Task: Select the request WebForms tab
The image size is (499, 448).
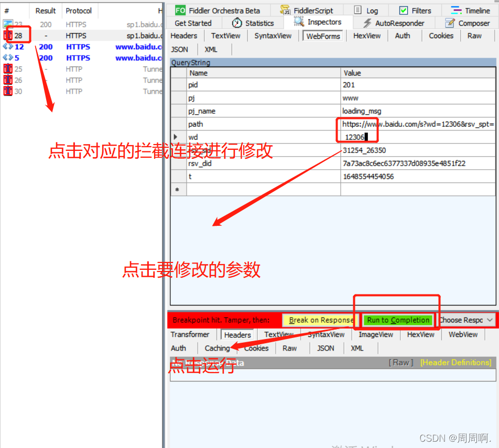Action: pos(323,36)
